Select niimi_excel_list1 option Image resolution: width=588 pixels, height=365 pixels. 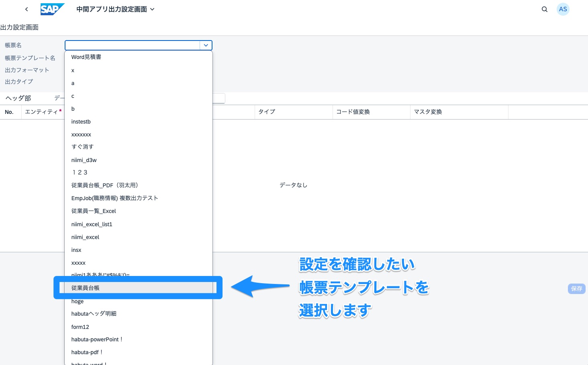(139, 224)
